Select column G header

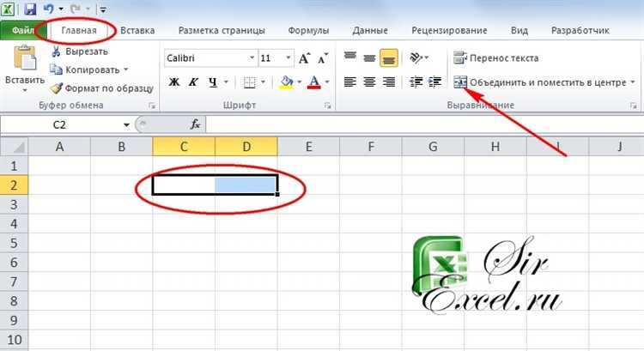pyautogui.click(x=433, y=147)
